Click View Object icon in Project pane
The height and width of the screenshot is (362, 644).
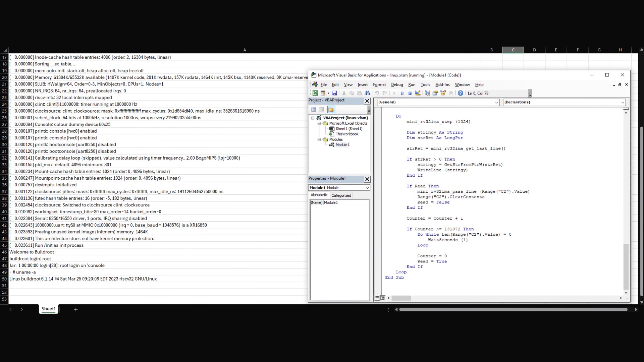[321, 110]
